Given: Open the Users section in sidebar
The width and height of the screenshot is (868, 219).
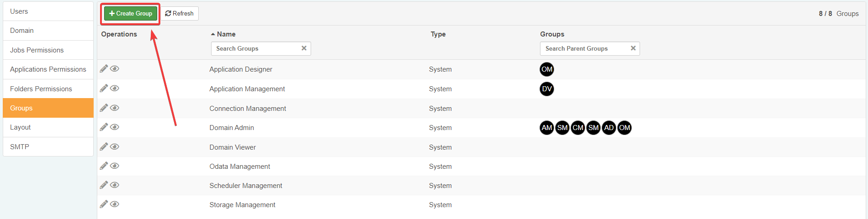Looking at the screenshot, I should coord(19,11).
